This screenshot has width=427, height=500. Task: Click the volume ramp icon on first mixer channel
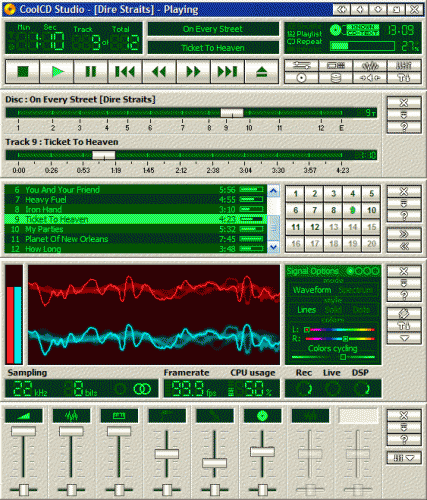[x=24, y=416]
